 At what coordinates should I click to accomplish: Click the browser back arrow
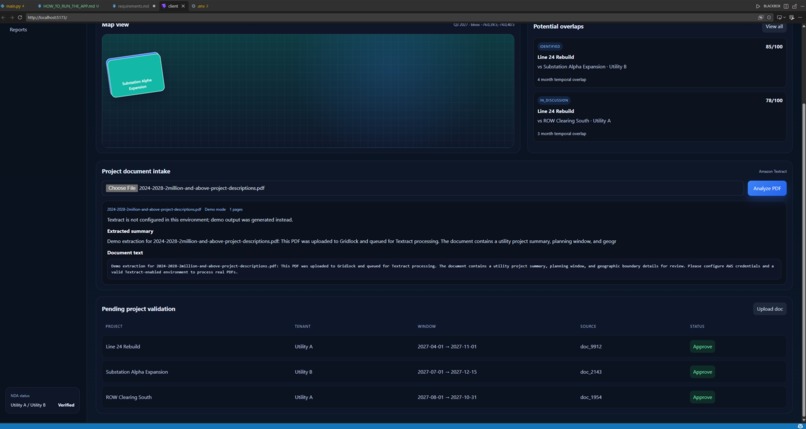pos(4,17)
